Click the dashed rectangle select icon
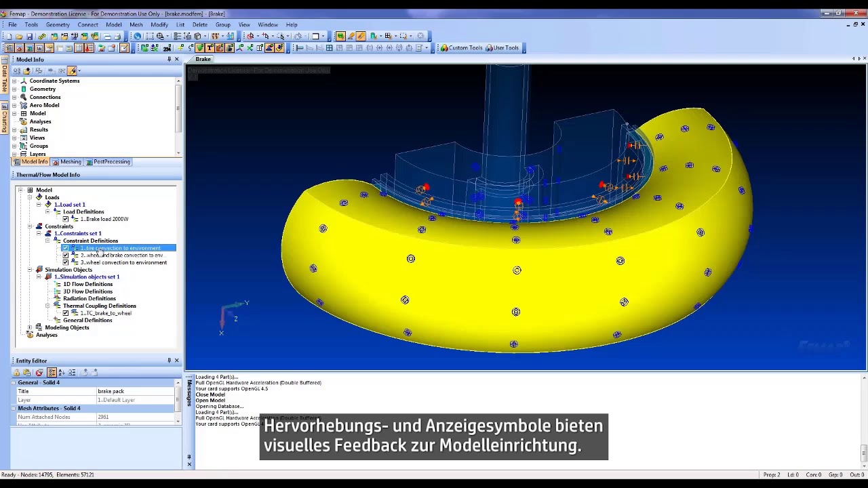Image resolution: width=868 pixels, height=488 pixels. [x=150, y=37]
